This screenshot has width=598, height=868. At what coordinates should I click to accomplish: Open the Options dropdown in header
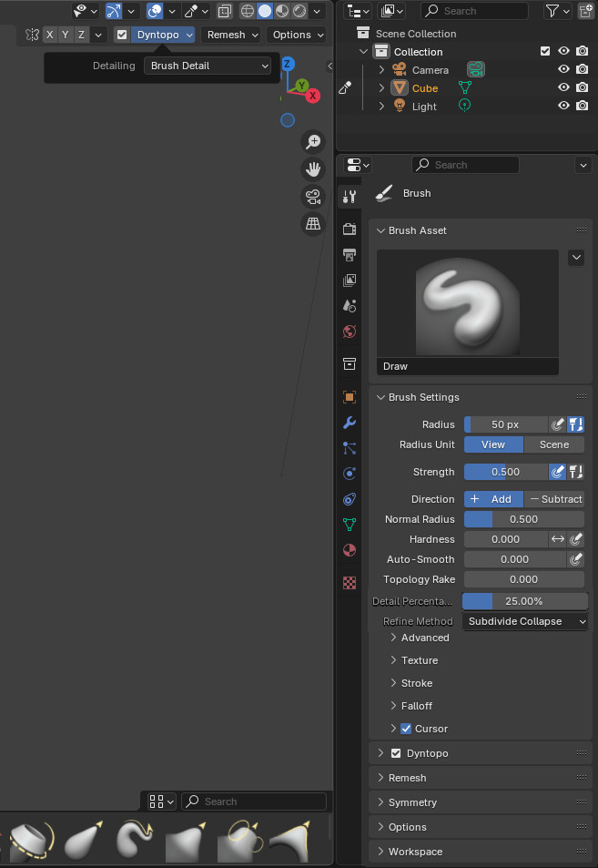click(296, 35)
